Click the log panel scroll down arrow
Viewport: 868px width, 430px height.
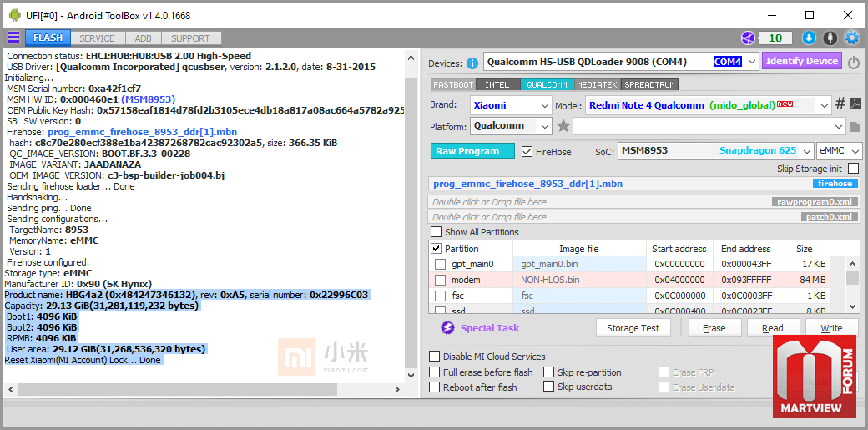pos(411,376)
